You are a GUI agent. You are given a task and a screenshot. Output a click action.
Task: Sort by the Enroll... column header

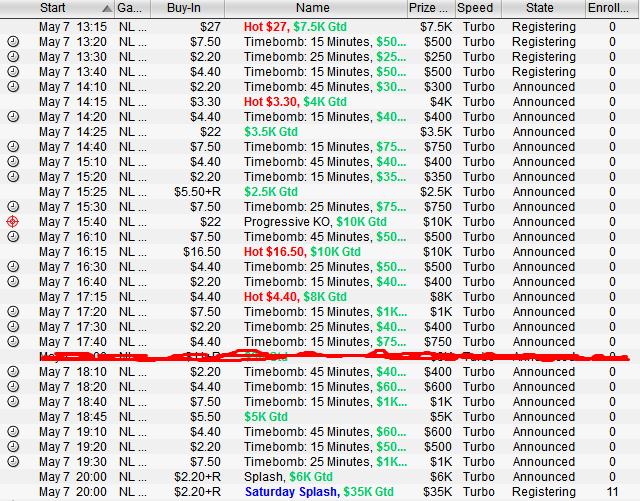point(612,8)
